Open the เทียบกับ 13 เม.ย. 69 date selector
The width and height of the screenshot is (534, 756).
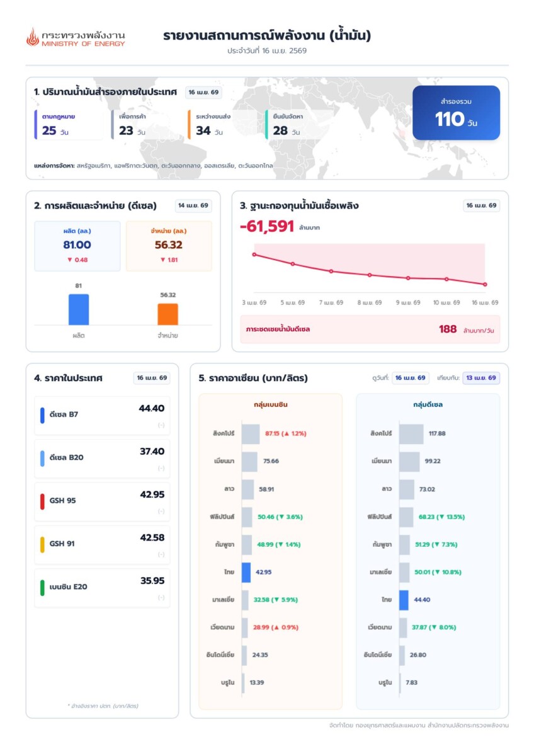(481, 378)
